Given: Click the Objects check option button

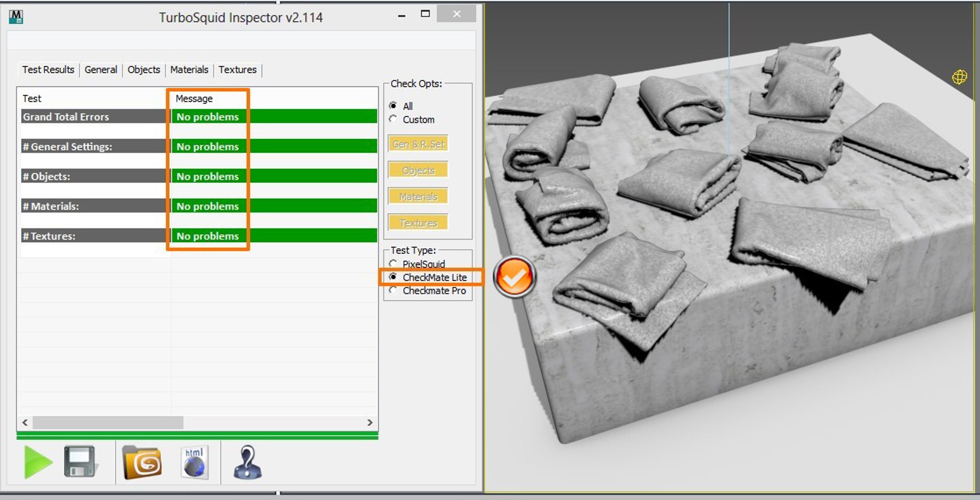Looking at the screenshot, I should [x=418, y=170].
